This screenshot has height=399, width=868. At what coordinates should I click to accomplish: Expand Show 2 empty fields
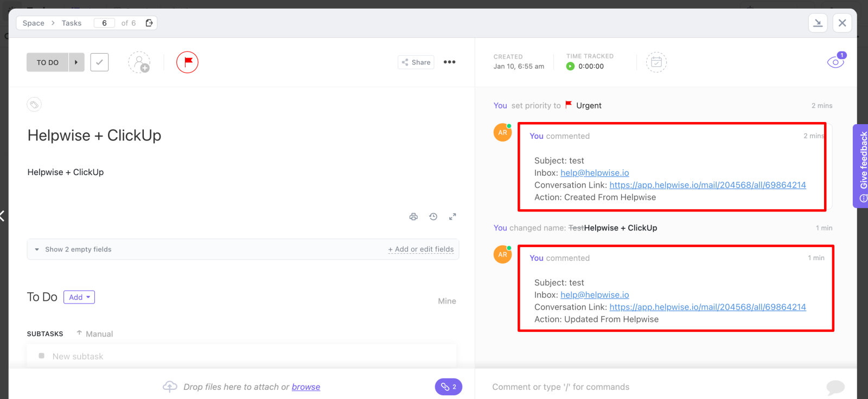tap(78, 249)
